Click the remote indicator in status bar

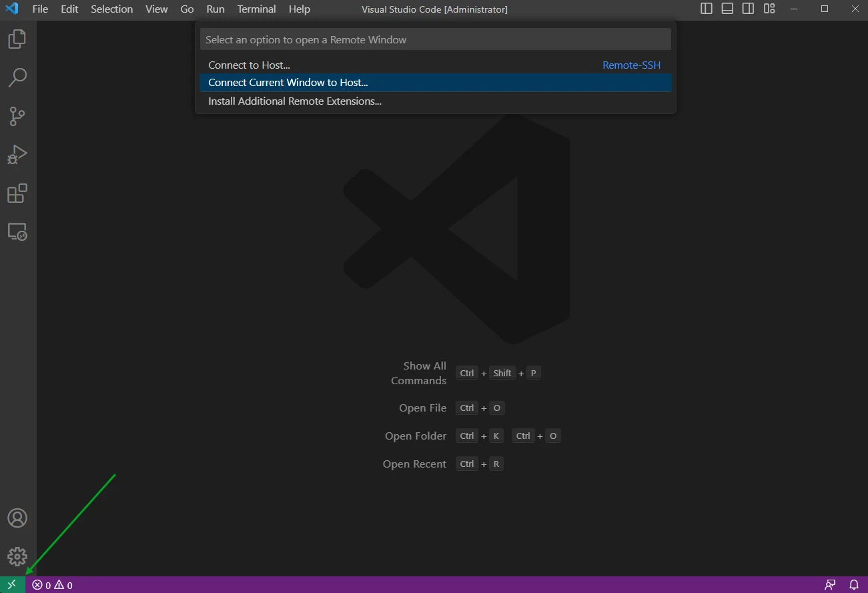pos(11,584)
